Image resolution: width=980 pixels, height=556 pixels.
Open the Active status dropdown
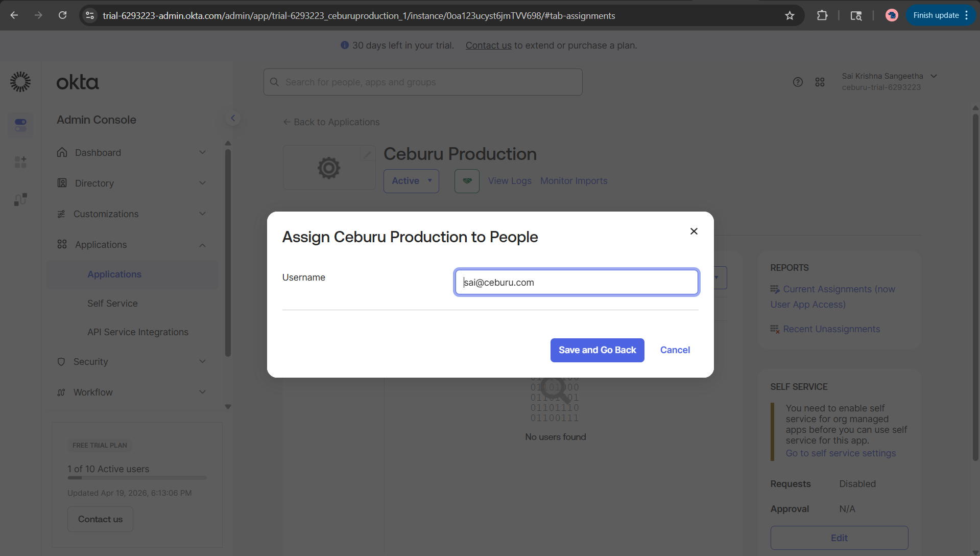pos(411,181)
